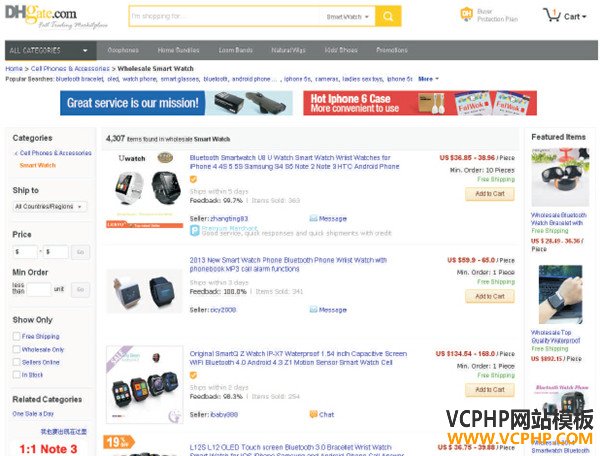
Task: Click the Premium Merchant badge icon
Action: tap(195, 230)
